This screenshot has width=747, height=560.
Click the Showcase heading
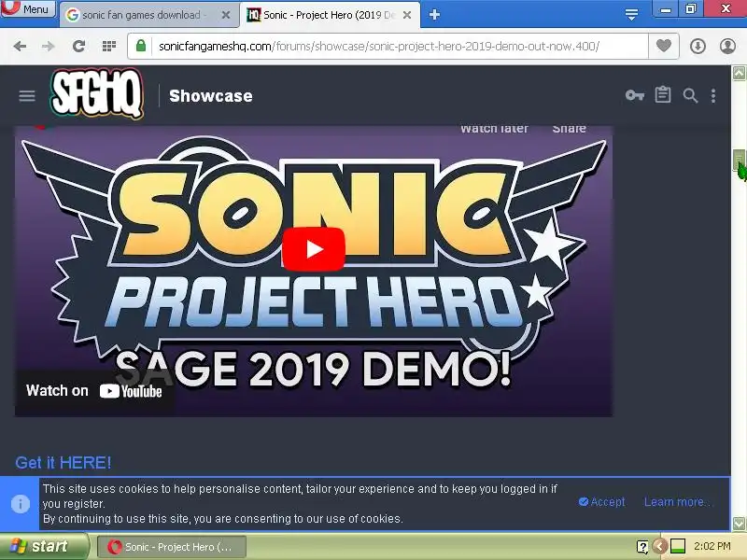[x=211, y=96]
